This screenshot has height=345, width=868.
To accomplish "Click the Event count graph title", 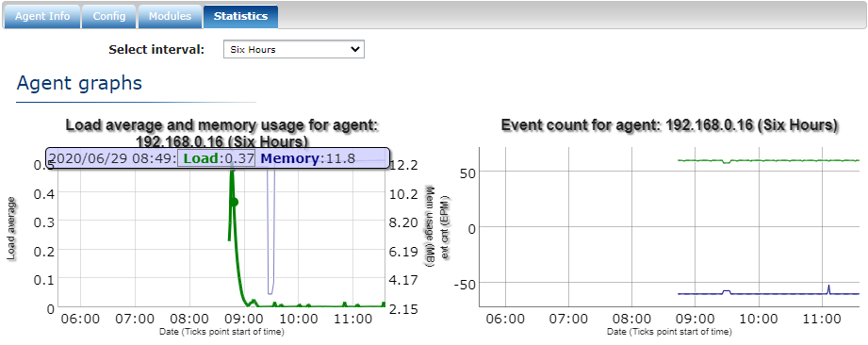I will coord(669,125).
